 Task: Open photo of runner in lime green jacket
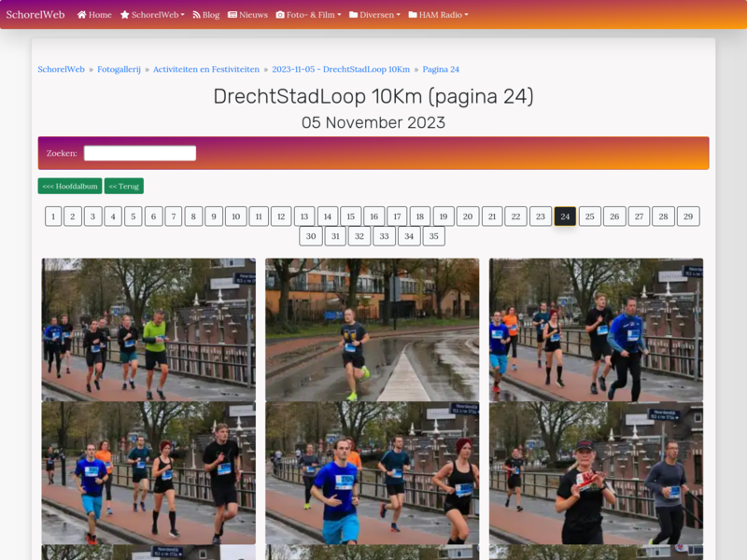point(148,329)
